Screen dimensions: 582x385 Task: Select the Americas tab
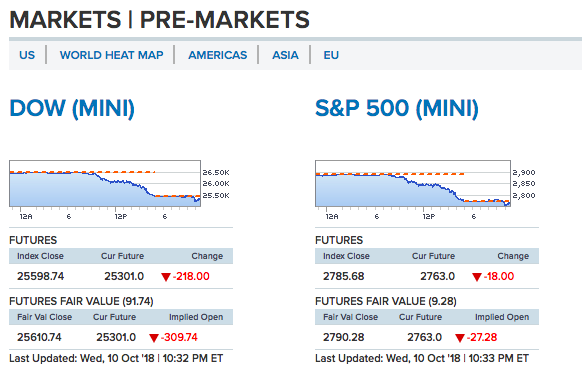point(218,55)
